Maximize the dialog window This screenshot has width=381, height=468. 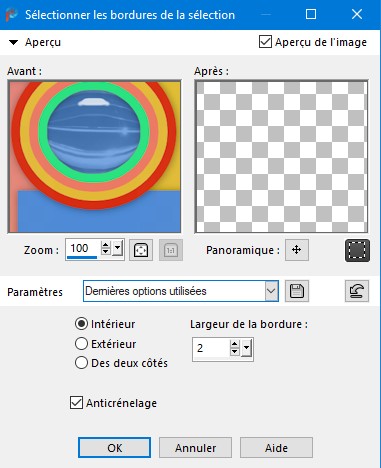[311, 14]
